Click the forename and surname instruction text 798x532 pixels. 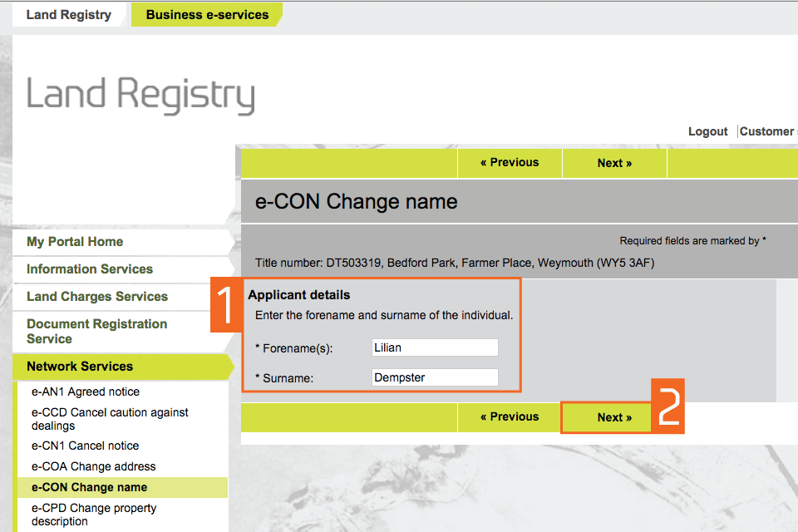[x=384, y=315]
